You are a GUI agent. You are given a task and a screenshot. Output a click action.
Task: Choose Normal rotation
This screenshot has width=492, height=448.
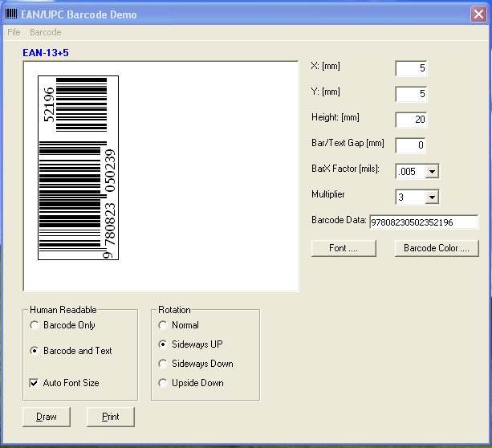tap(163, 325)
